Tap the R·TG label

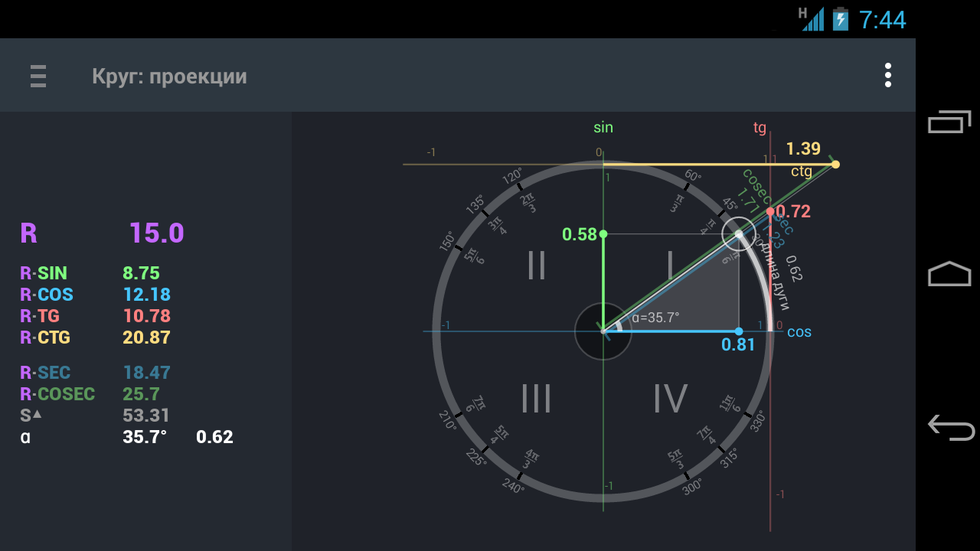click(40, 316)
